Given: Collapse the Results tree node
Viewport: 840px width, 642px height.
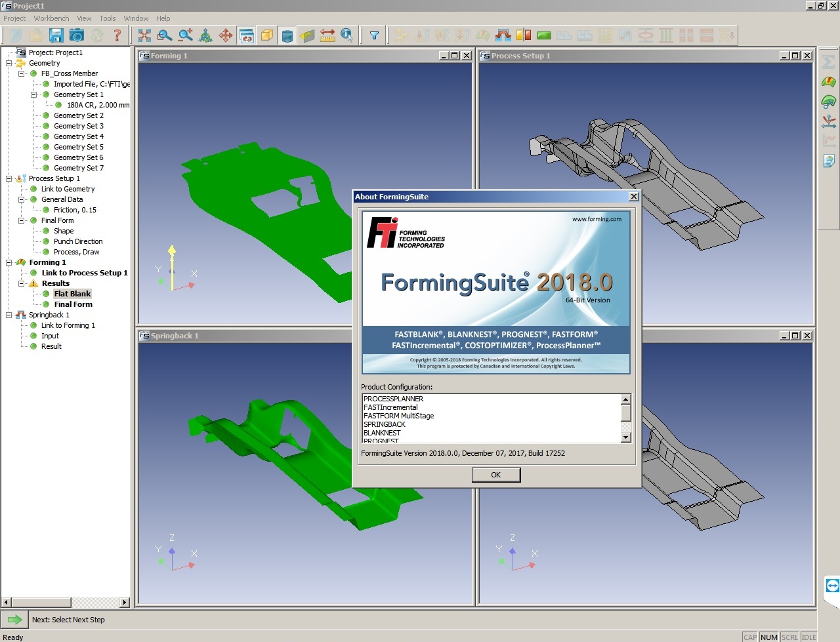Looking at the screenshot, I should [x=21, y=283].
